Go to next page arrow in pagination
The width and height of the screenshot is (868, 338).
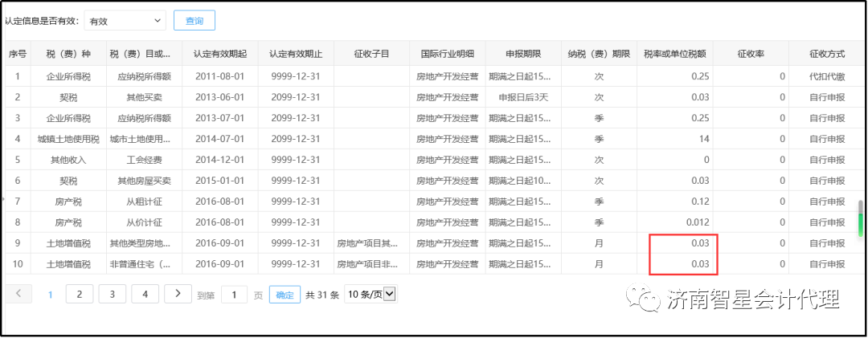(178, 294)
